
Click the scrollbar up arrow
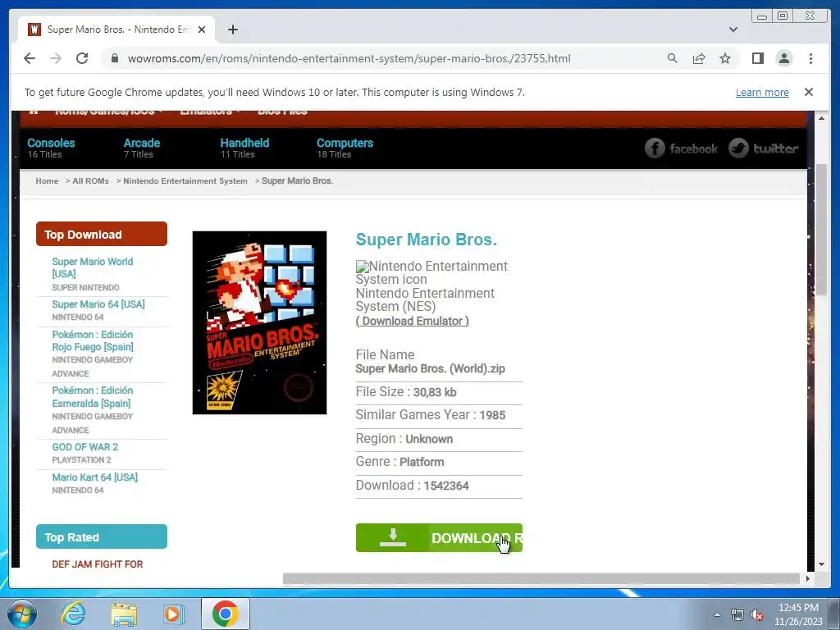pyautogui.click(x=820, y=118)
